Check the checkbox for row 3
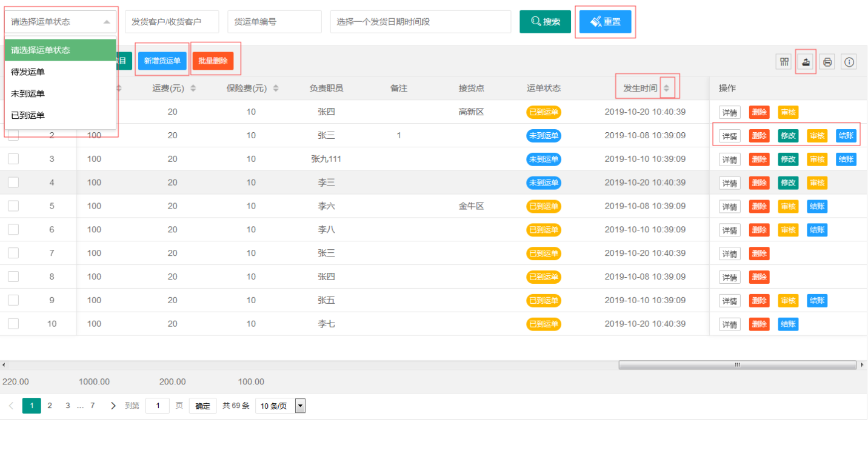 pos(13,159)
